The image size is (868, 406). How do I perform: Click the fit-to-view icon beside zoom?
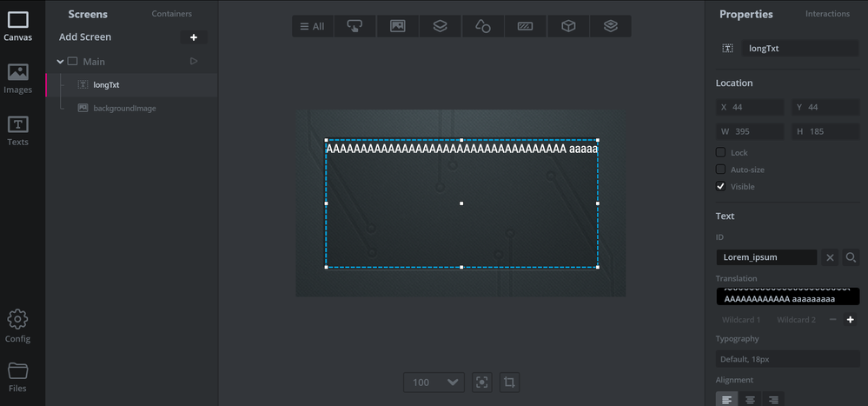coord(482,383)
